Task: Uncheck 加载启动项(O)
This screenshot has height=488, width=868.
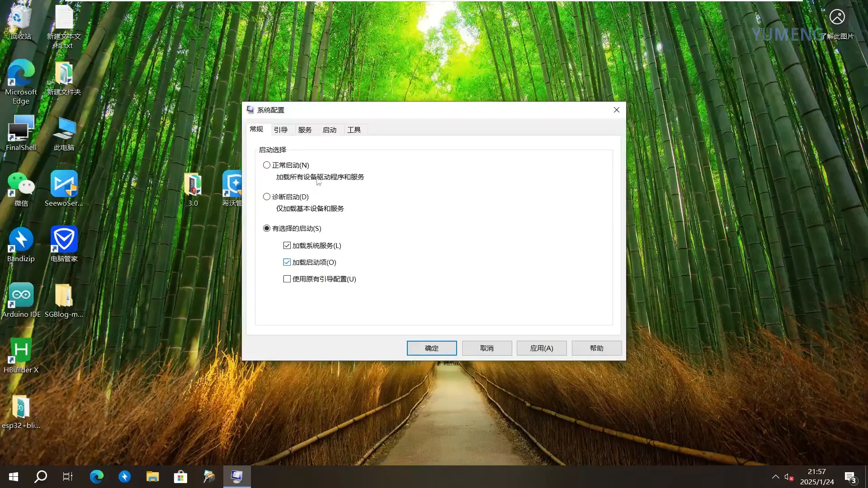Action: point(287,262)
